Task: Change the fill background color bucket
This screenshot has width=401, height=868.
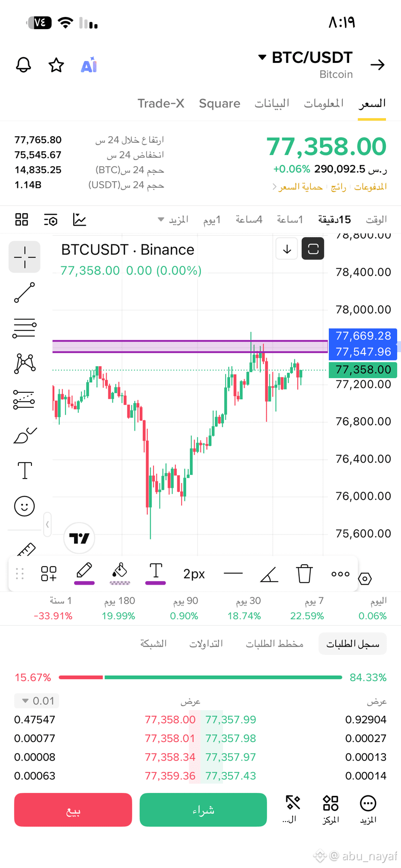Action: point(120,573)
